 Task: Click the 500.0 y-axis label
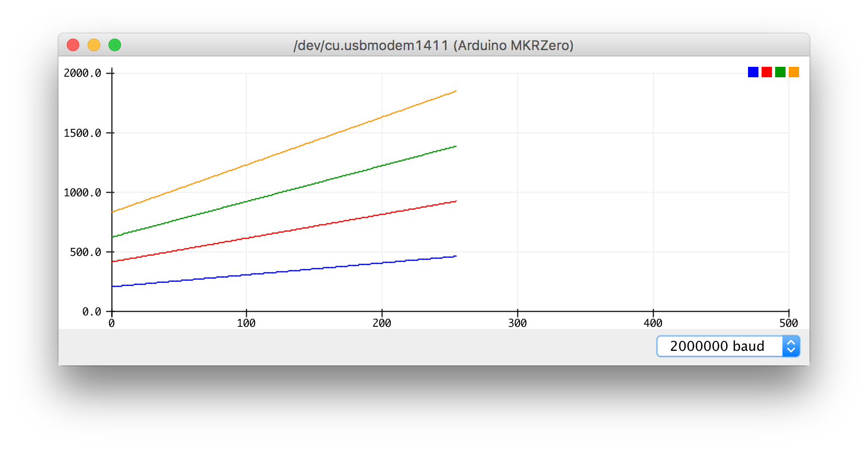[86, 252]
